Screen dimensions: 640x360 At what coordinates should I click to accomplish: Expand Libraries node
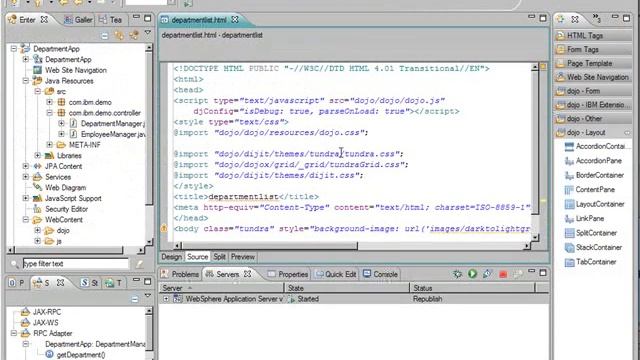[x=38, y=156]
